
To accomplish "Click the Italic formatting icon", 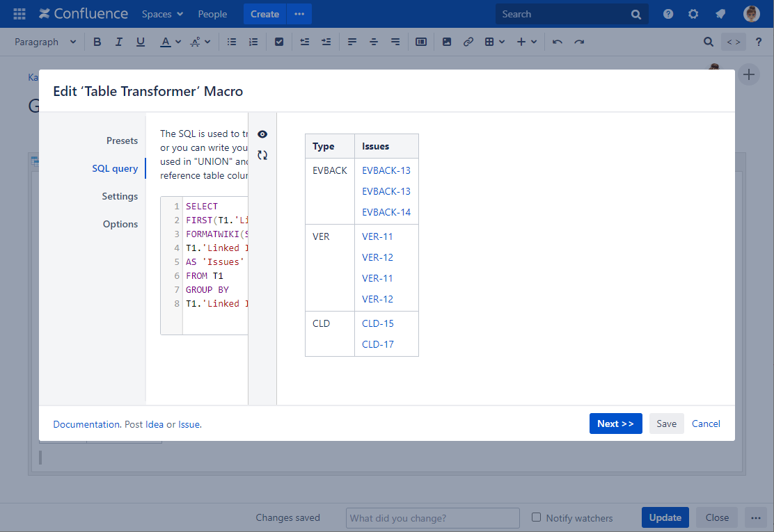I will (119, 42).
